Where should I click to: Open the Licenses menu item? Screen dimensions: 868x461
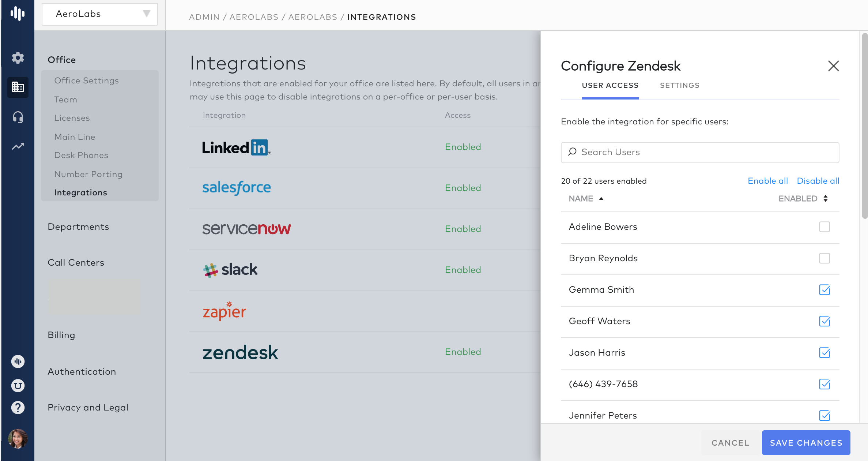coord(72,118)
